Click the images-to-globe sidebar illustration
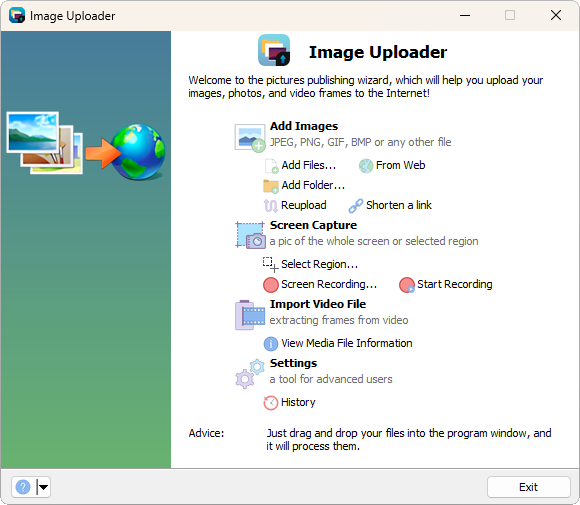Screen dimensions: 580x505 [x=86, y=146]
